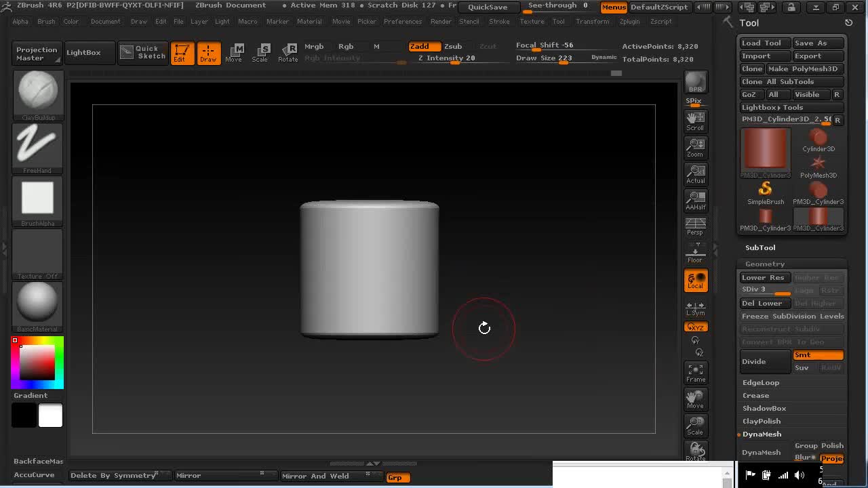Toggle the Draw mode button
The width and height of the screenshot is (868, 488).
(208, 53)
